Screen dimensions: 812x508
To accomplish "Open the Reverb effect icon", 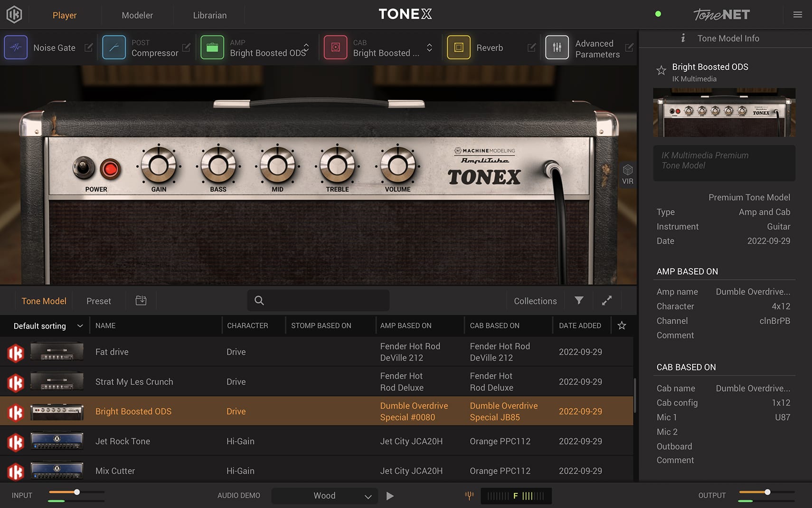I will [458, 47].
